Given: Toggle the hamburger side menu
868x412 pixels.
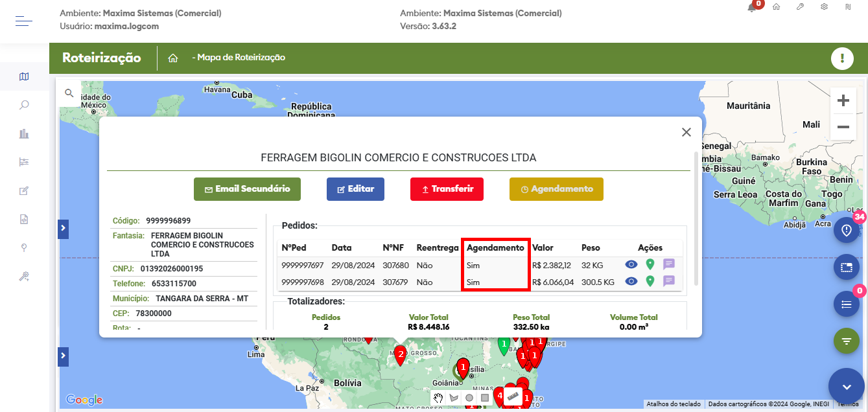Looking at the screenshot, I should tap(24, 21).
